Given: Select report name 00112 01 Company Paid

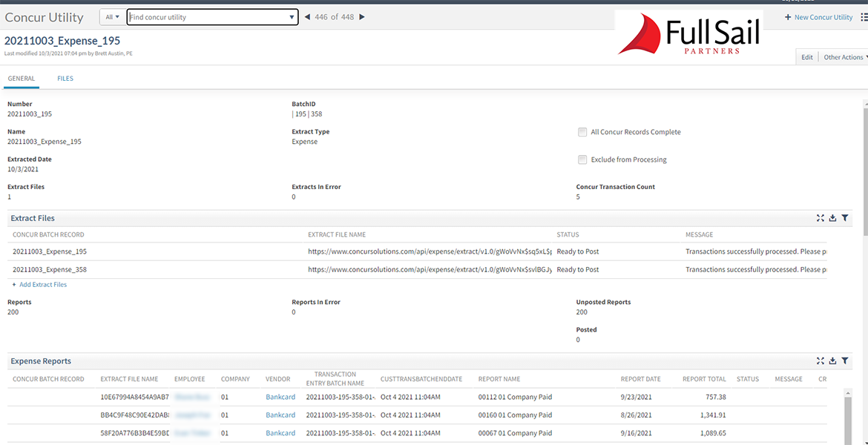Looking at the screenshot, I should 515,397.
